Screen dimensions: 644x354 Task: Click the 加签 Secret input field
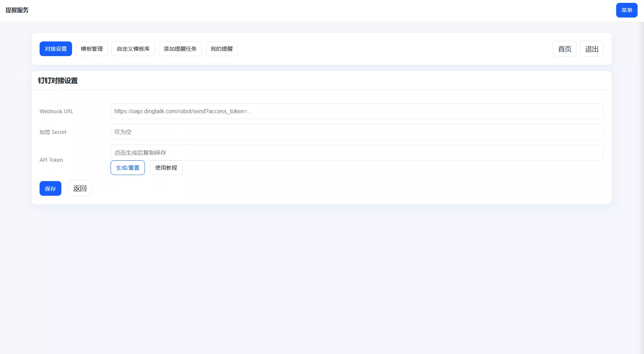pos(357,132)
